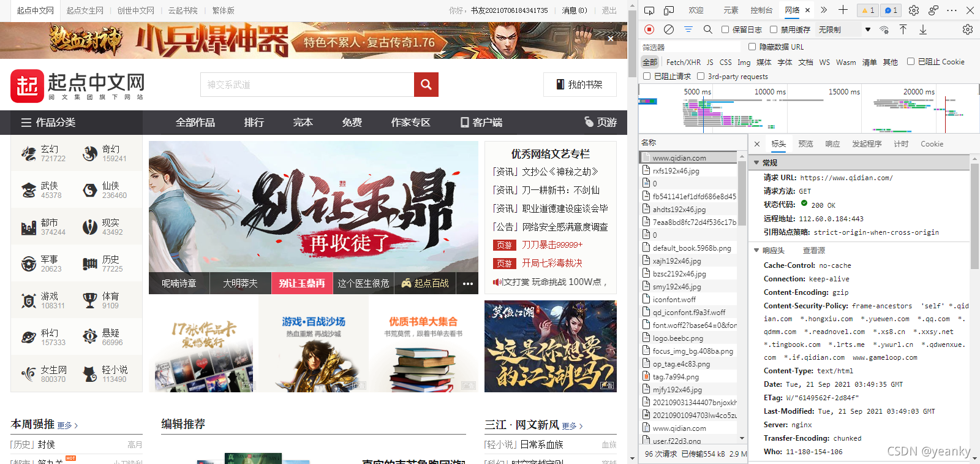Switch to the 控制台 DevTools tab
The image size is (980, 464).
[761, 10]
